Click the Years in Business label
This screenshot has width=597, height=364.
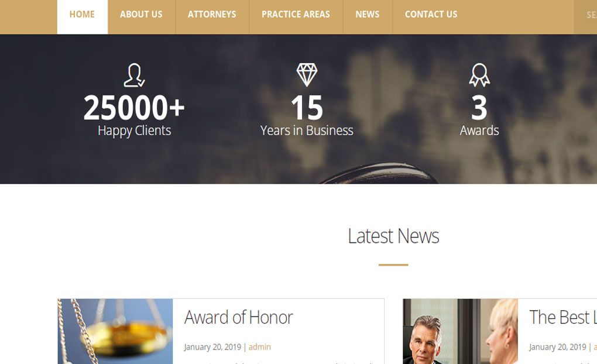[307, 131]
